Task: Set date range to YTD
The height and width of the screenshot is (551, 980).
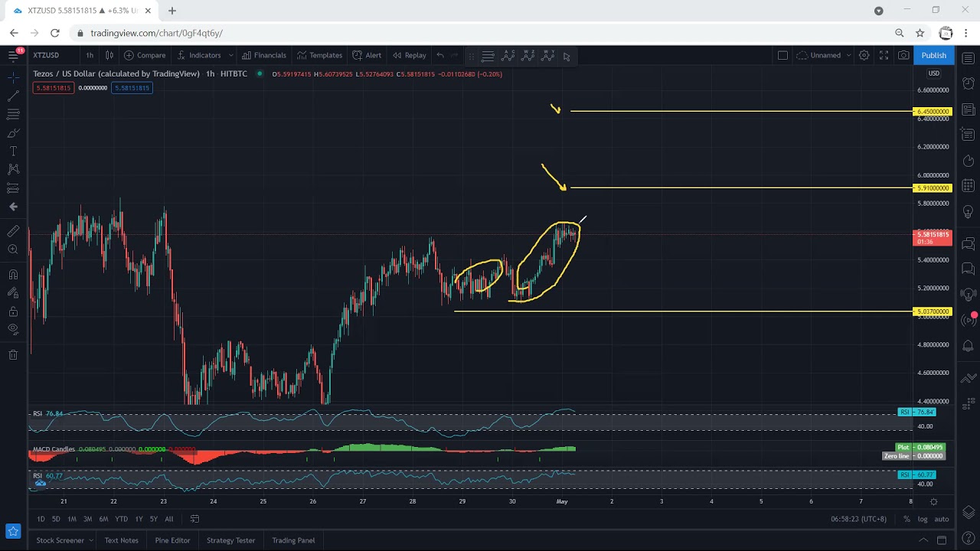Action: (x=121, y=519)
